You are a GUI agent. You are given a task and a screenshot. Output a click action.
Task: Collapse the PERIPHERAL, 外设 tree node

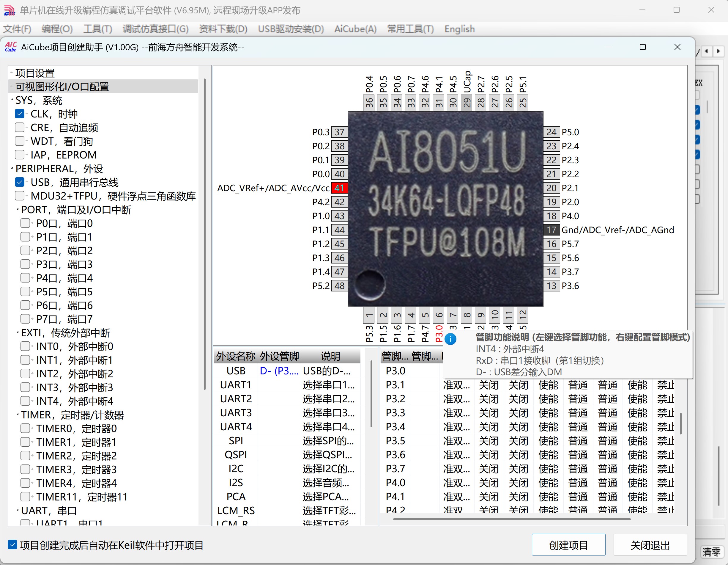(12, 168)
